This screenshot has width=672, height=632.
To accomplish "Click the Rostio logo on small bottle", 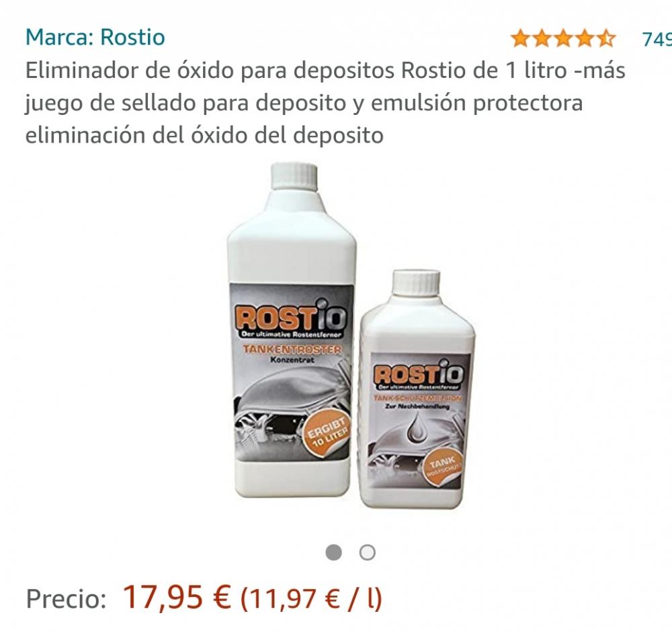I will click(418, 373).
